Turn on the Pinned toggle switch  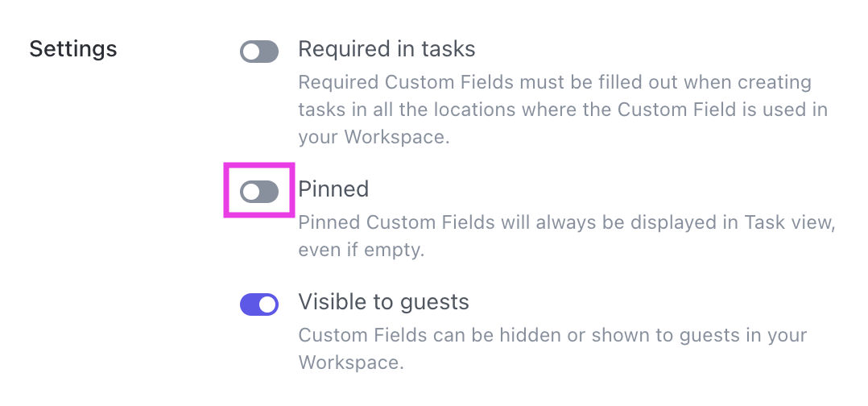[x=259, y=191]
